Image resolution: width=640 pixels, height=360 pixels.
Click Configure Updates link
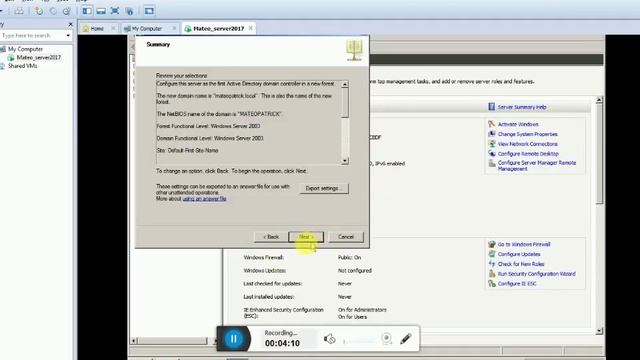[519, 254]
